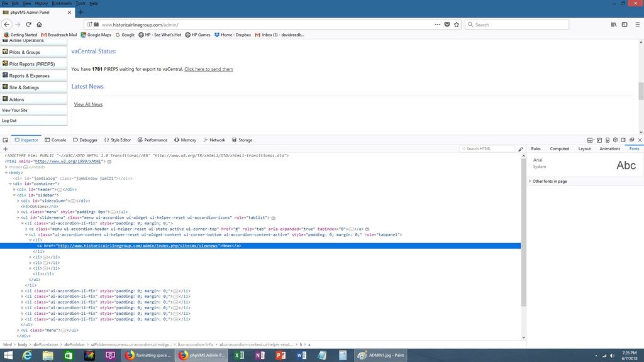Open Excel from the Windows taskbar
Screen dimensions: 644x362
point(239,355)
